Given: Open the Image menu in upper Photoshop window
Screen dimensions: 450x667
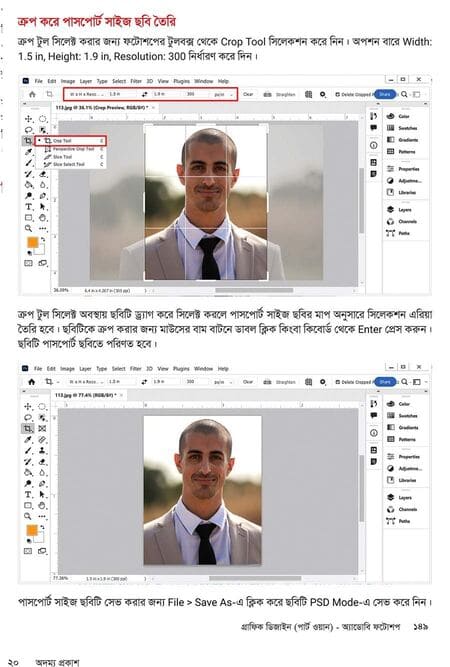Looking at the screenshot, I should 68,81.
